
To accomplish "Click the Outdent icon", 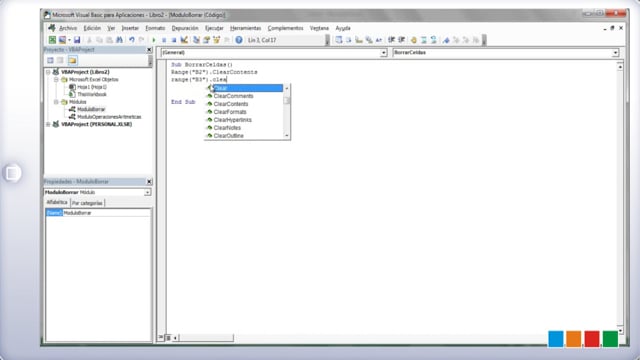I will pyautogui.click(x=401, y=40).
